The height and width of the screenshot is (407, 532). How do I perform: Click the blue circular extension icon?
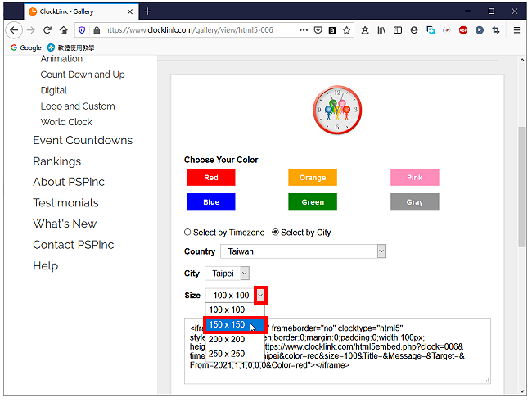coord(480,30)
